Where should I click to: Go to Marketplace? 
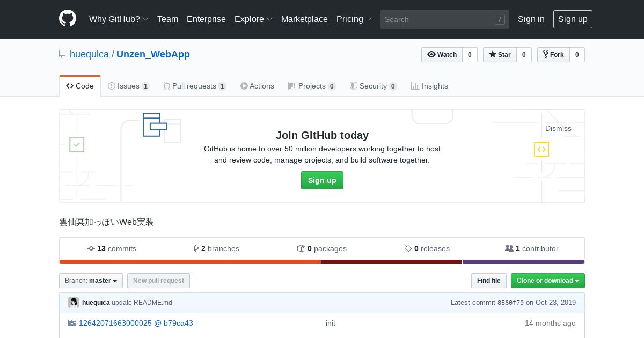pos(304,19)
